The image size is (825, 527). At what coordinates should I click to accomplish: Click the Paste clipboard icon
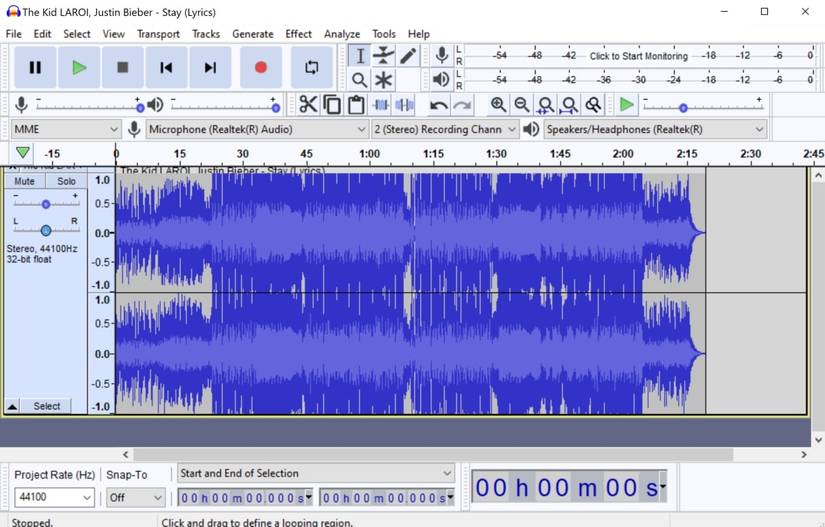tap(356, 105)
